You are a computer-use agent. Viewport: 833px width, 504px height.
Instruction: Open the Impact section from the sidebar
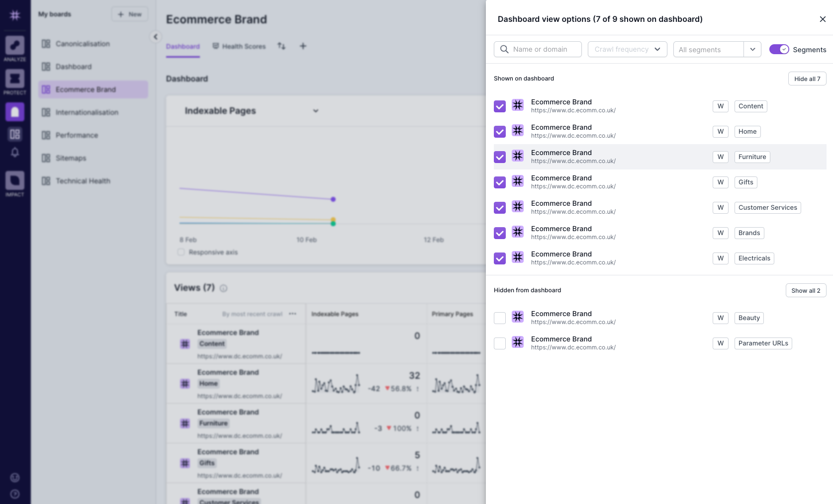(15, 181)
